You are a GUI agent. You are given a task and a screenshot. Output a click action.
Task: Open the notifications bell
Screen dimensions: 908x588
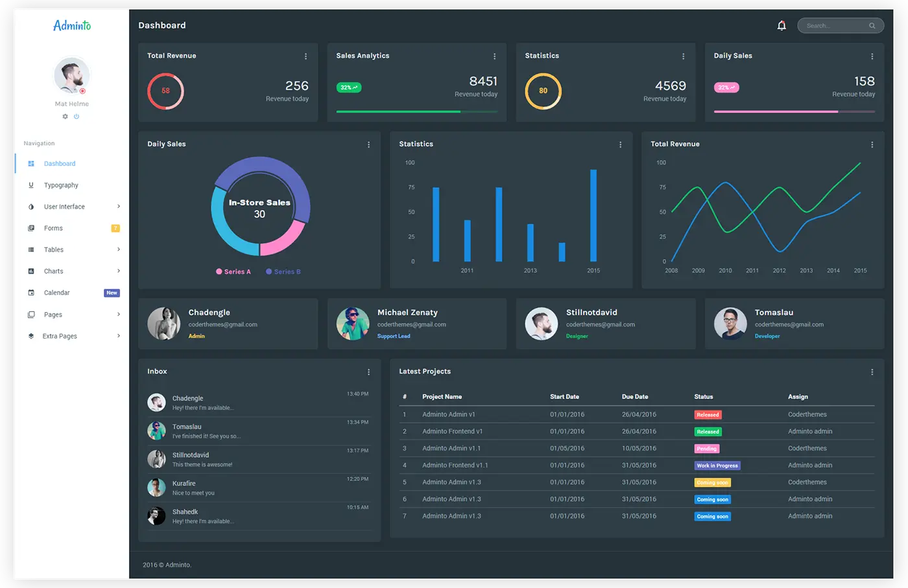coord(782,25)
